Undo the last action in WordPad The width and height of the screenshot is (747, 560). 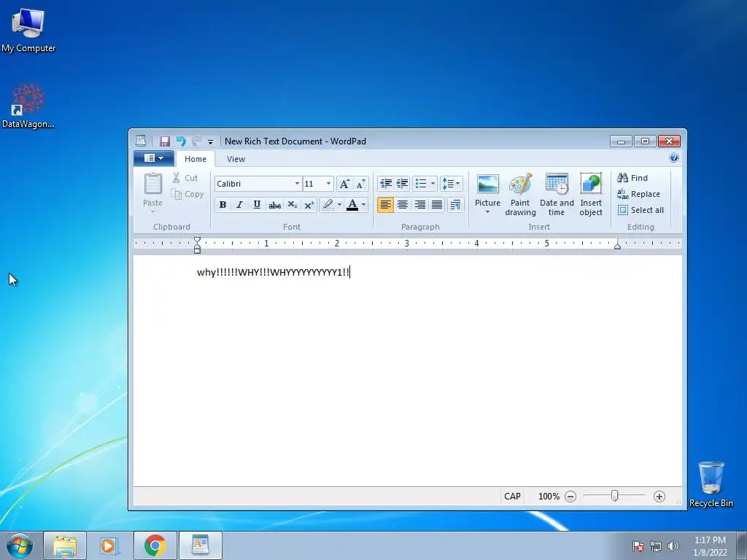(181, 141)
